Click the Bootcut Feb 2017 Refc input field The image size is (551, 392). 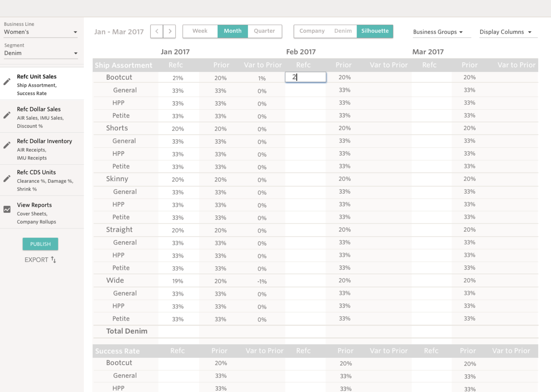pos(305,77)
